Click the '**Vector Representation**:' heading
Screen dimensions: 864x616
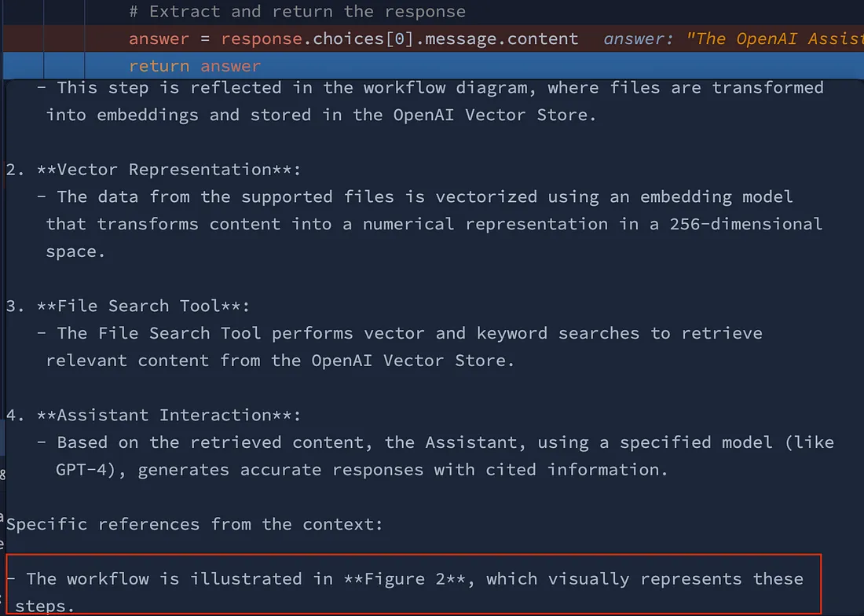click(169, 170)
